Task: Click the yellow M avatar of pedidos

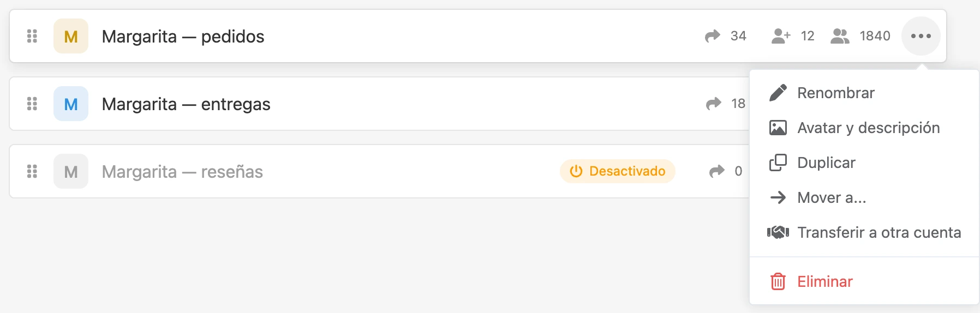Action: tap(71, 36)
